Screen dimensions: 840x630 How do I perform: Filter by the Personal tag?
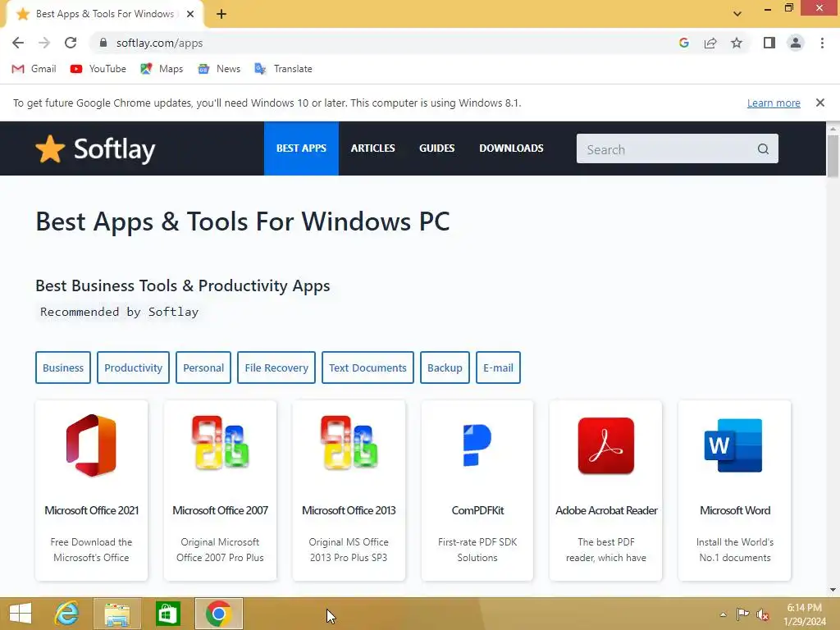203,367
